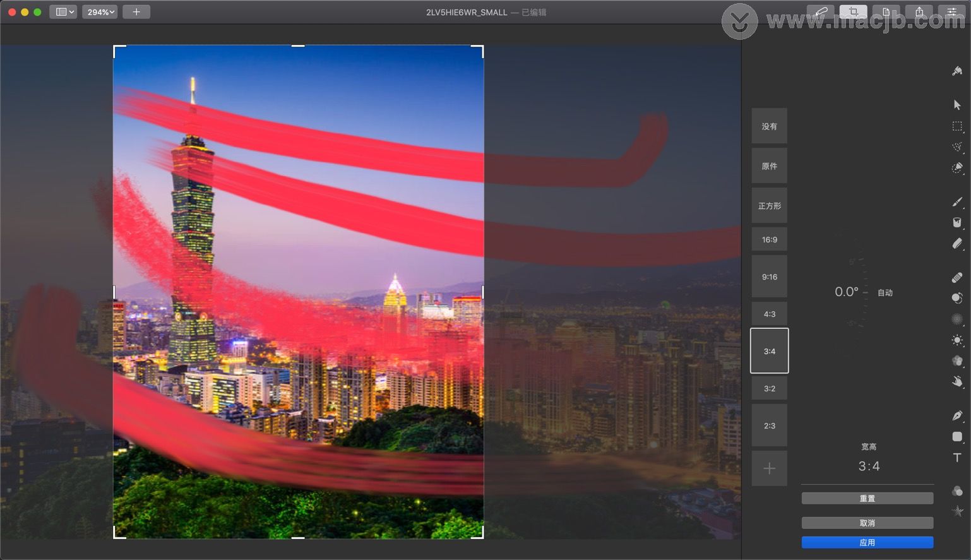
Task: Click the 重置 reset button
Action: tap(867, 499)
